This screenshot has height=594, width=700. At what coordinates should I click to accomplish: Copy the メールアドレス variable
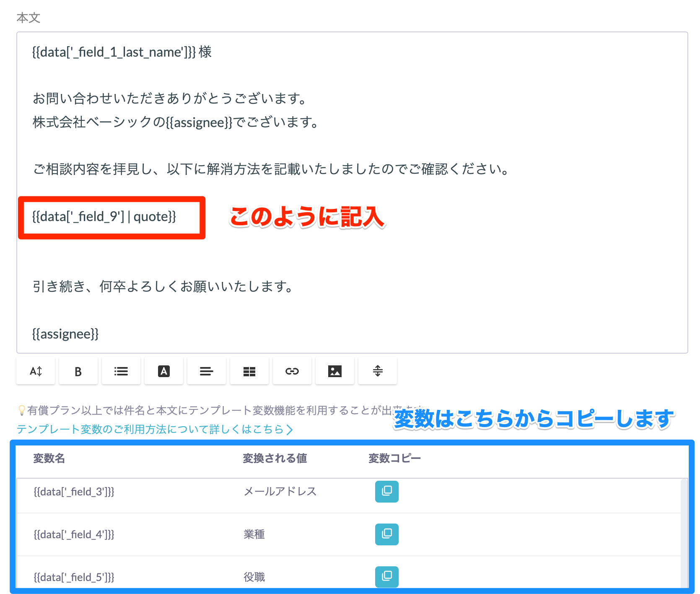[x=386, y=492]
